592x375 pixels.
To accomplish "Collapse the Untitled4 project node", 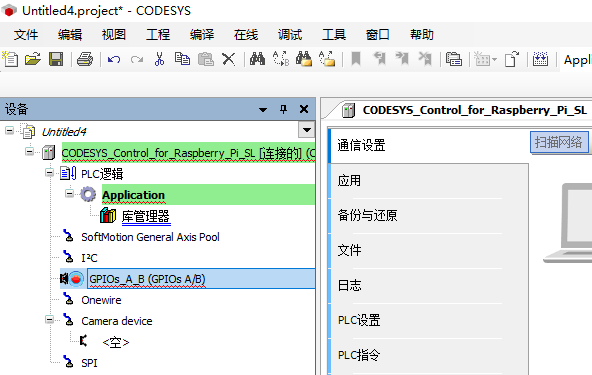I will tap(9, 131).
